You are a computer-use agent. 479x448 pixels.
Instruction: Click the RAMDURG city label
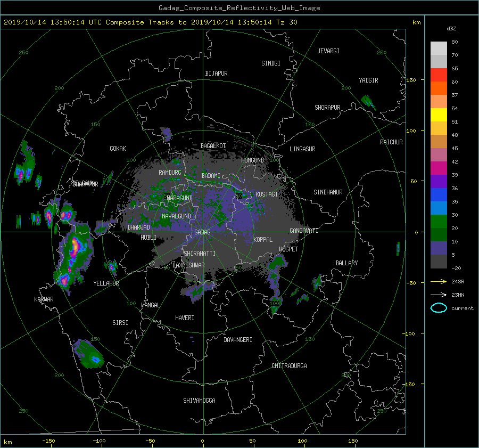(x=170, y=173)
